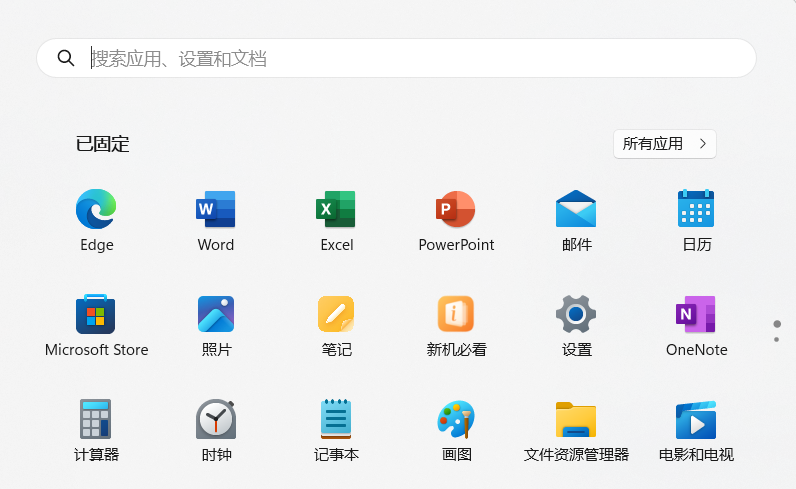
Task: Go to second pinned page dot
Action: pos(777,339)
